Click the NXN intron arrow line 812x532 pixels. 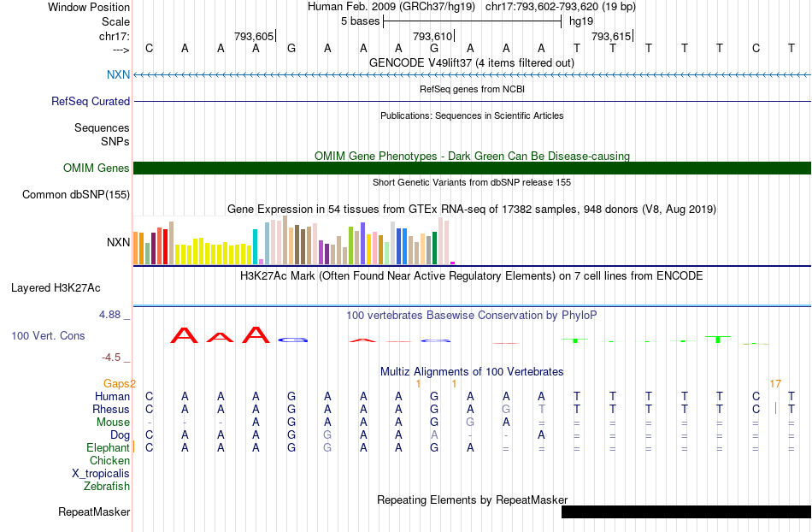tap(472, 75)
